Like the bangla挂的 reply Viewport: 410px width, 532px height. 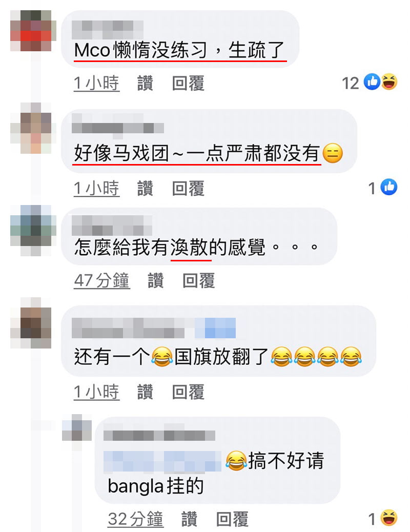(190, 519)
